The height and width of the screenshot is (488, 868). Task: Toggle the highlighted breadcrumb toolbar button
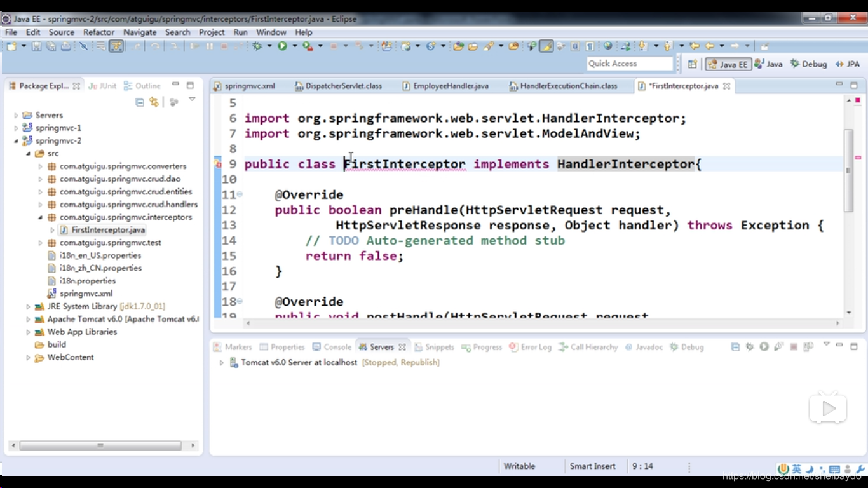click(x=116, y=46)
